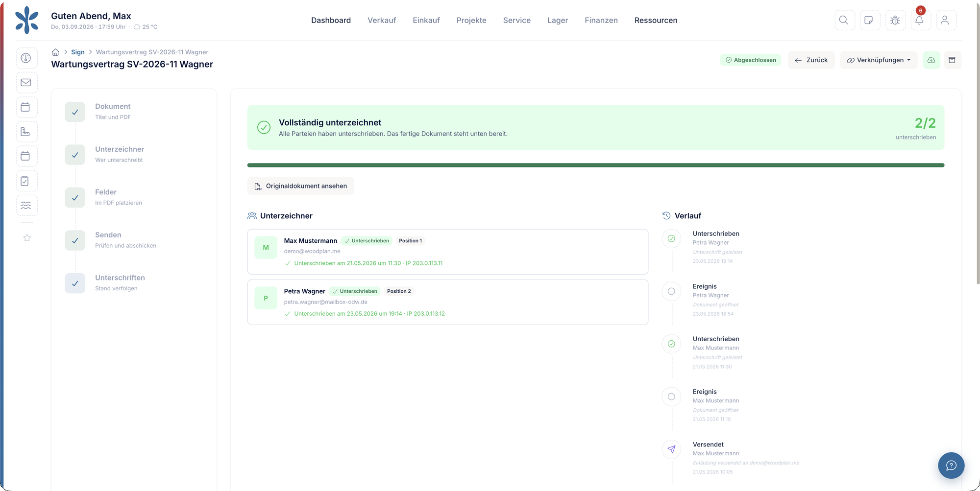Click Max Mustermann signer card avatar M
Image resolution: width=980 pixels, height=491 pixels.
pos(266,248)
